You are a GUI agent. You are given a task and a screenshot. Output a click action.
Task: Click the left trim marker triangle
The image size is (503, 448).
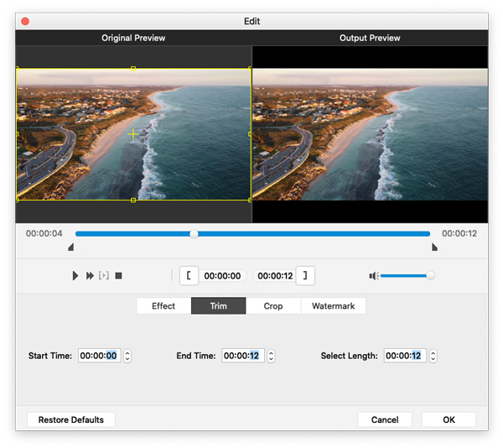(70, 247)
